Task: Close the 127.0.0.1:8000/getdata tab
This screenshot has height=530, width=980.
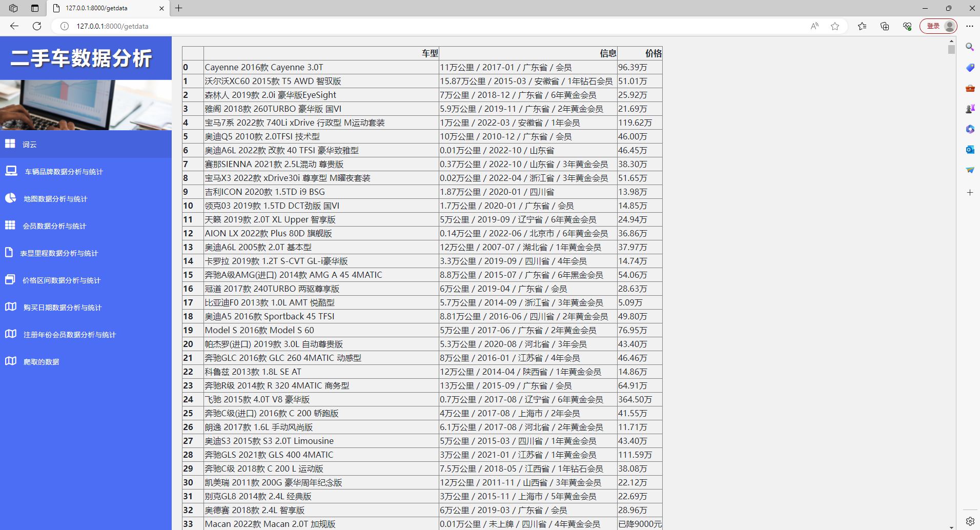Action: (x=161, y=8)
